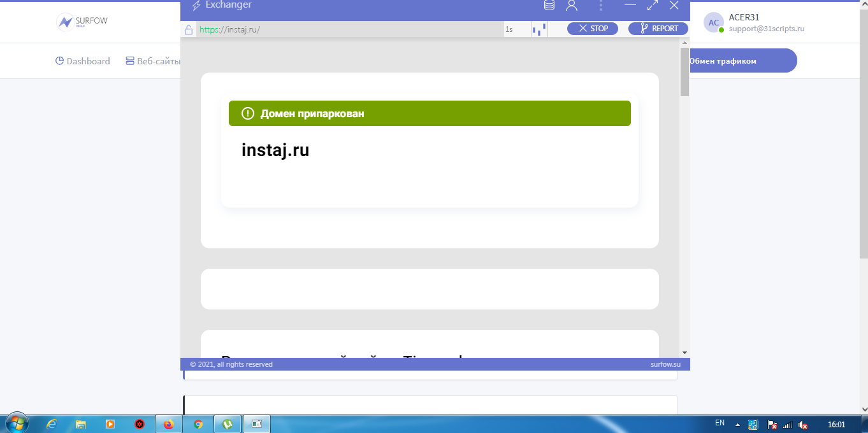The width and height of the screenshot is (868, 433).
Task: Click the padlock icon beside the URL
Action: (189, 29)
